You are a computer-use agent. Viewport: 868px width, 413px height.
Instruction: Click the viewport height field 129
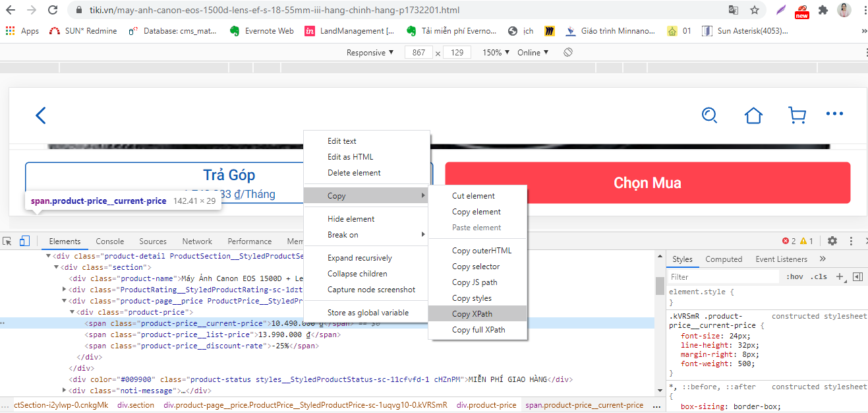click(457, 53)
